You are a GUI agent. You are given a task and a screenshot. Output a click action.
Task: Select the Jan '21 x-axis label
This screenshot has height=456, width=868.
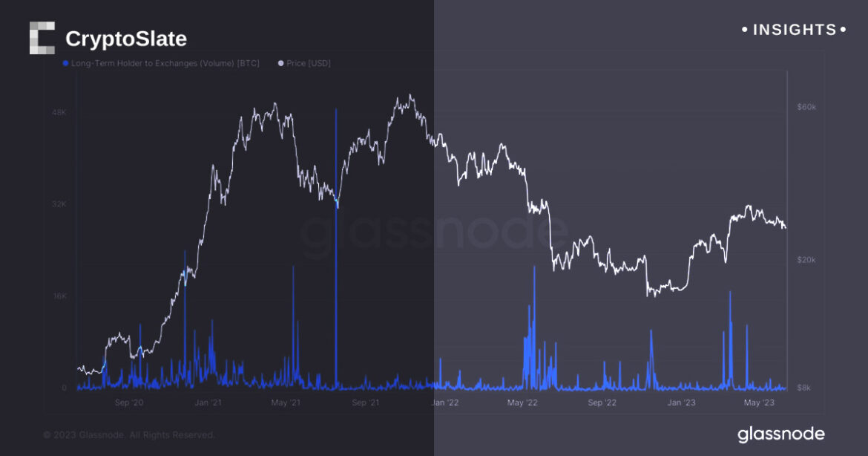[x=208, y=403]
